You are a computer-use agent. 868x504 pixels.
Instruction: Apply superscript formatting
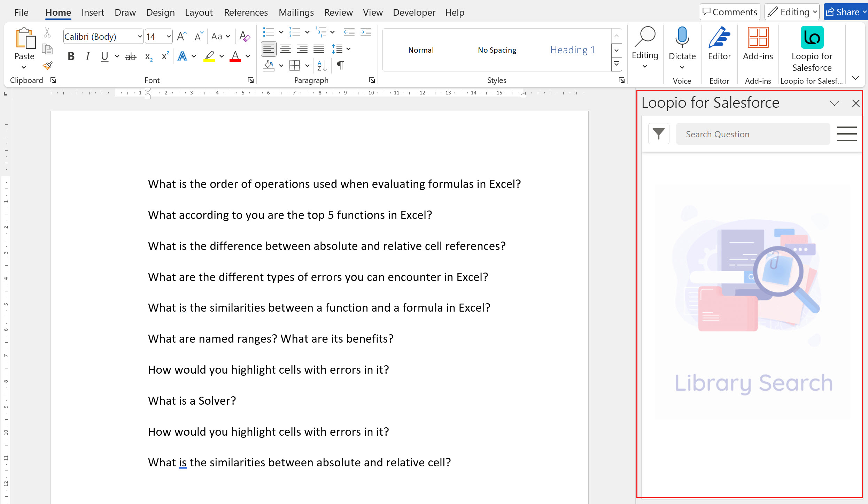165,56
